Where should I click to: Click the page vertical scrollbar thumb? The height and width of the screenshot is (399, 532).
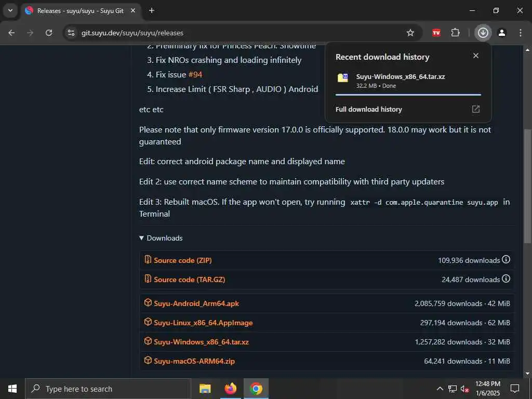click(527, 186)
